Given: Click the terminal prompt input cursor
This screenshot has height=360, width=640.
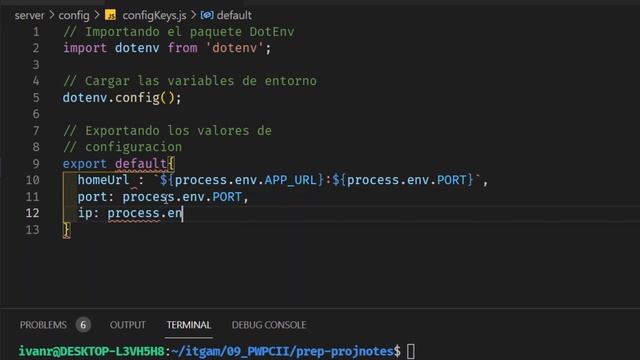Looking at the screenshot, I should pos(411,351).
